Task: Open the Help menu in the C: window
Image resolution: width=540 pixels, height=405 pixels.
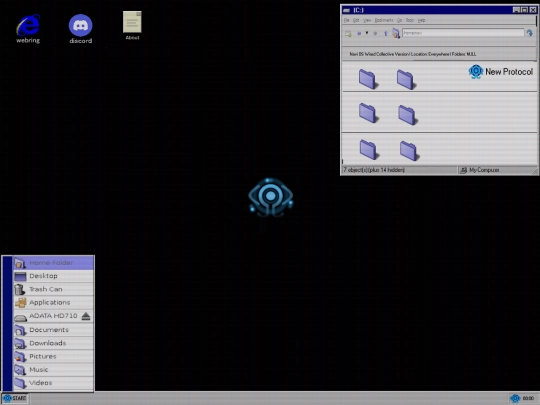Action: point(421,20)
